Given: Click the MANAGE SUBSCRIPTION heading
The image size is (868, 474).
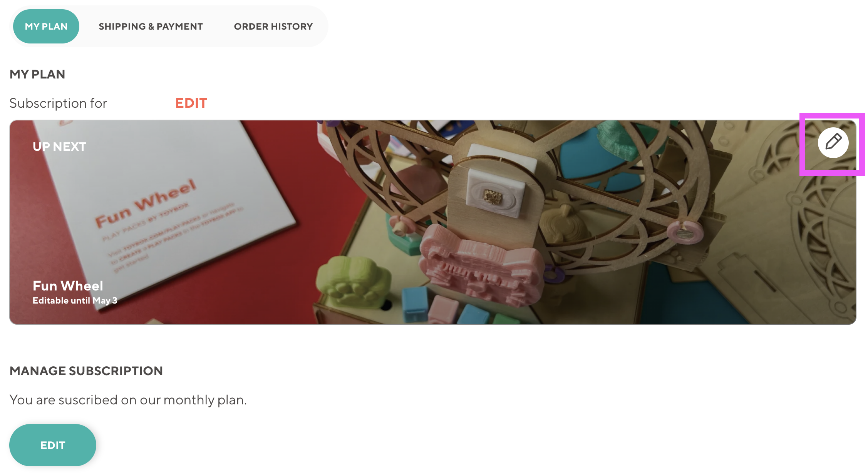Looking at the screenshot, I should tap(86, 371).
